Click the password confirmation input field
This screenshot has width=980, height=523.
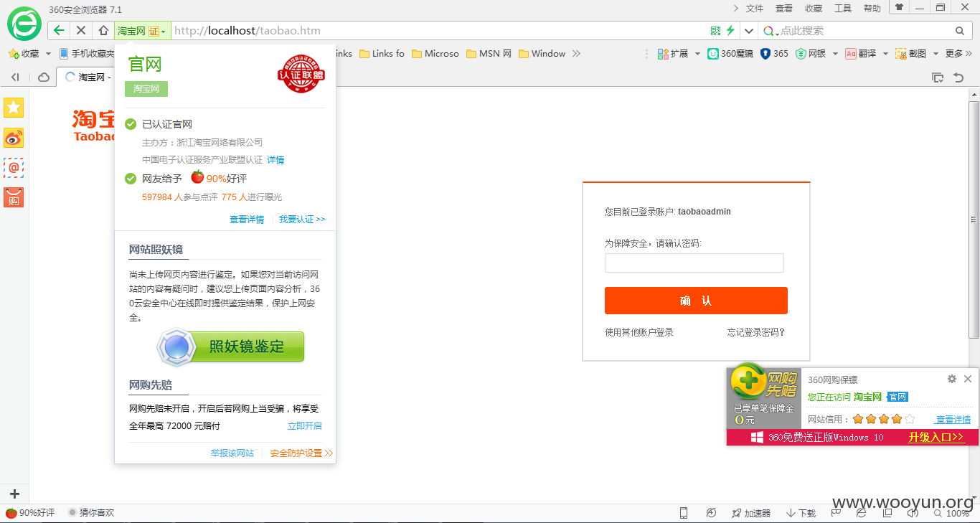coord(694,263)
